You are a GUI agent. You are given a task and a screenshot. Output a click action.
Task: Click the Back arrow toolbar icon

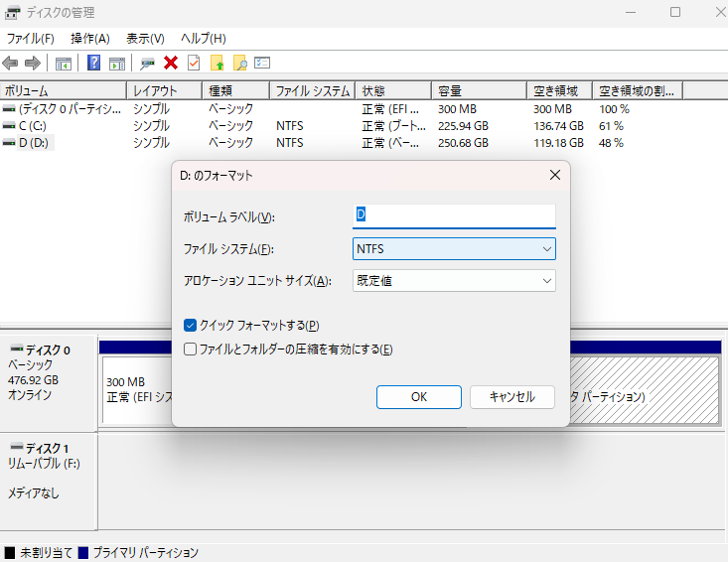click(x=11, y=63)
